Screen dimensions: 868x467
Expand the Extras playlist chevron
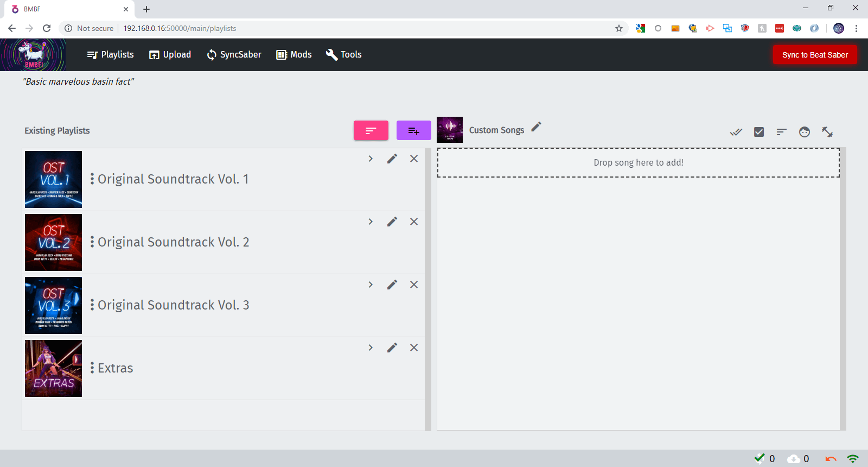tap(371, 348)
